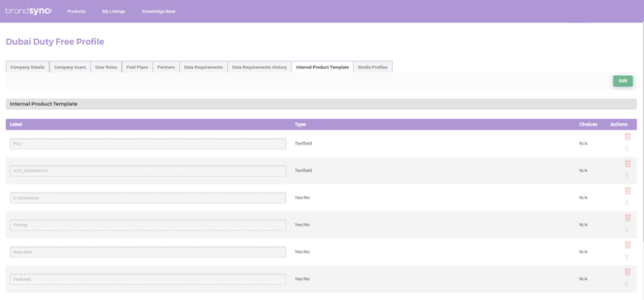Click the drag handle for E-Commerce row

pos(627,203)
